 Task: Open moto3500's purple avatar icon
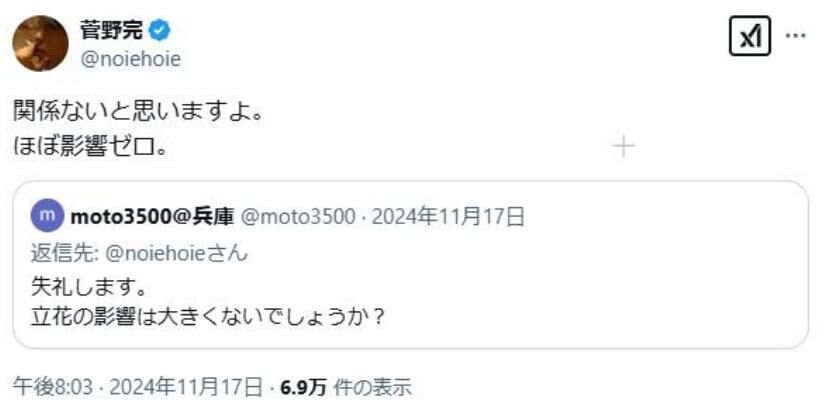tap(48, 215)
